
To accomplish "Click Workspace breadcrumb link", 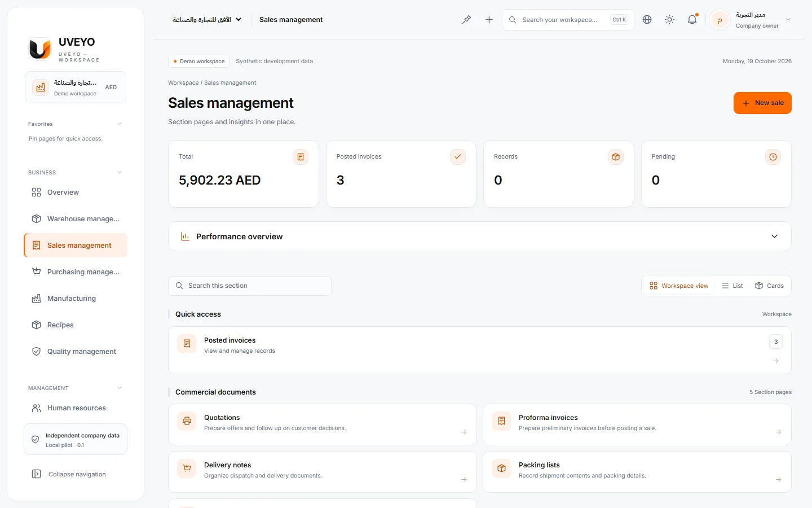I will tap(183, 83).
